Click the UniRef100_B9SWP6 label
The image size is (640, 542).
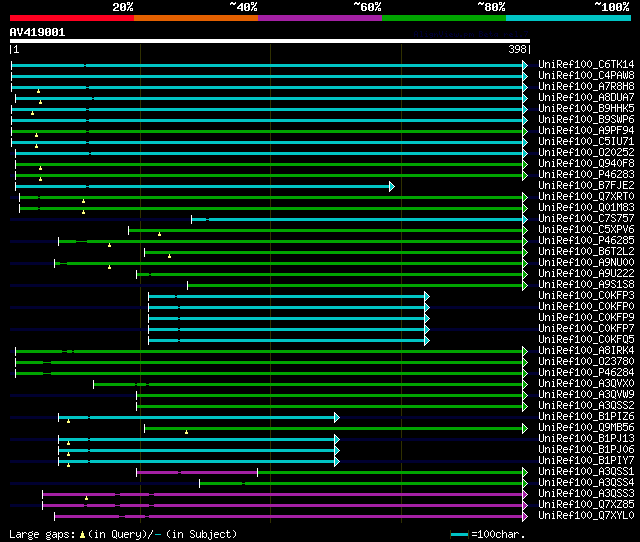[586, 120]
